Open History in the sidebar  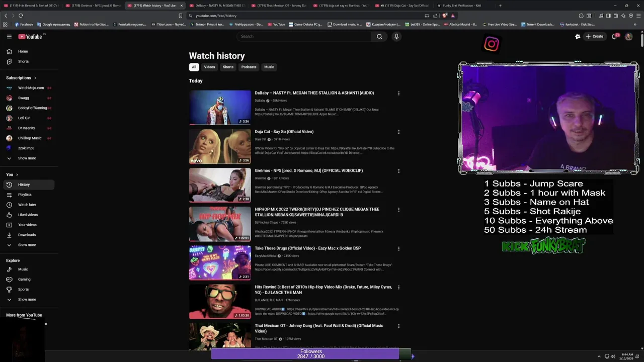point(28,185)
